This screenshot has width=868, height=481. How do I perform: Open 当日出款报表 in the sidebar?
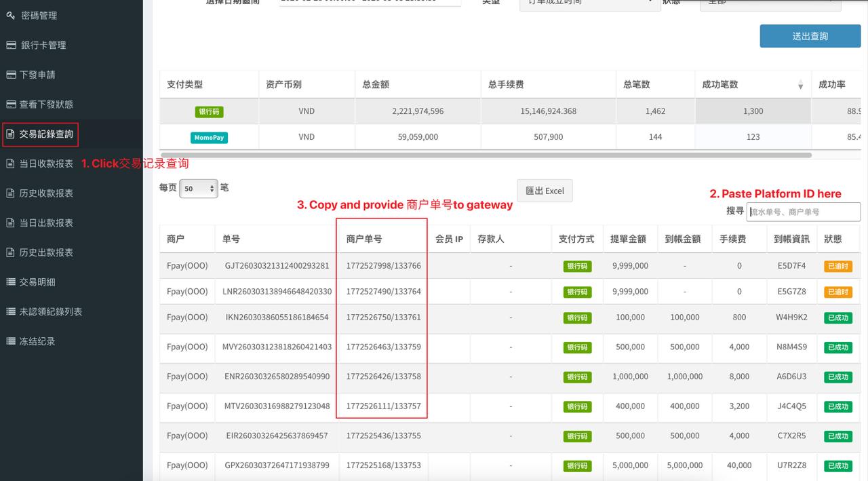pyautogui.click(x=46, y=223)
